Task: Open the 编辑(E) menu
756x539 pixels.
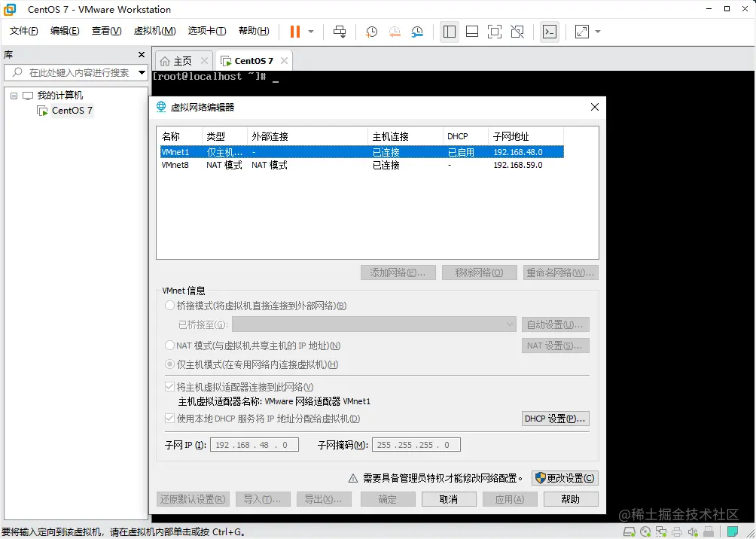Action: (x=65, y=32)
